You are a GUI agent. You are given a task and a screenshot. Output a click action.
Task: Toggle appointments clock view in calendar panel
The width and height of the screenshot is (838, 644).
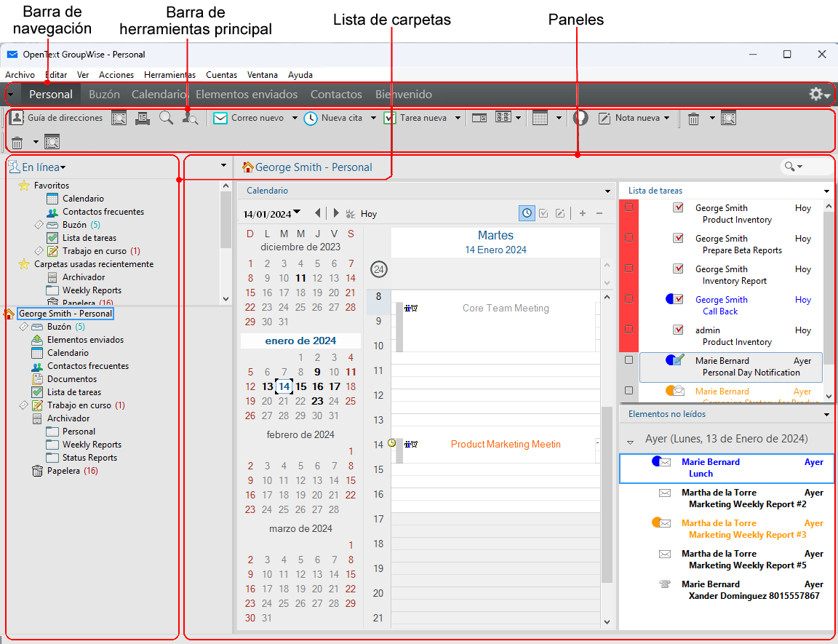pos(527,213)
